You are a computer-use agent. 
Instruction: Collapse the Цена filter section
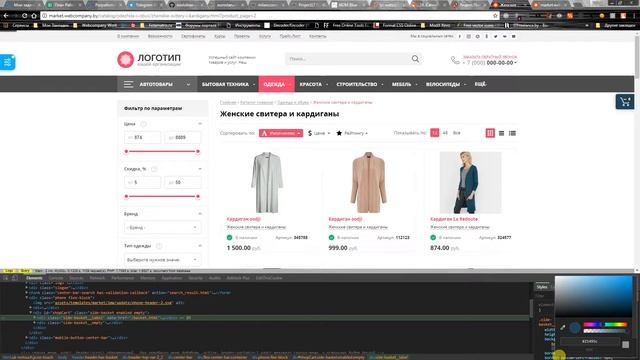click(200, 124)
